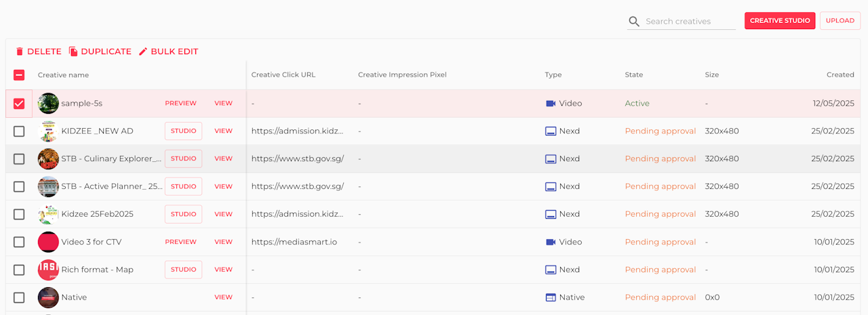Click the video camera icon for sample-5s

[x=551, y=104]
